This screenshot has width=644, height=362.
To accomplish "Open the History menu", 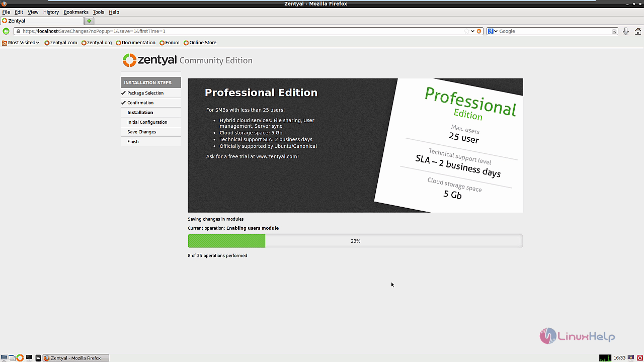I will tap(51, 12).
